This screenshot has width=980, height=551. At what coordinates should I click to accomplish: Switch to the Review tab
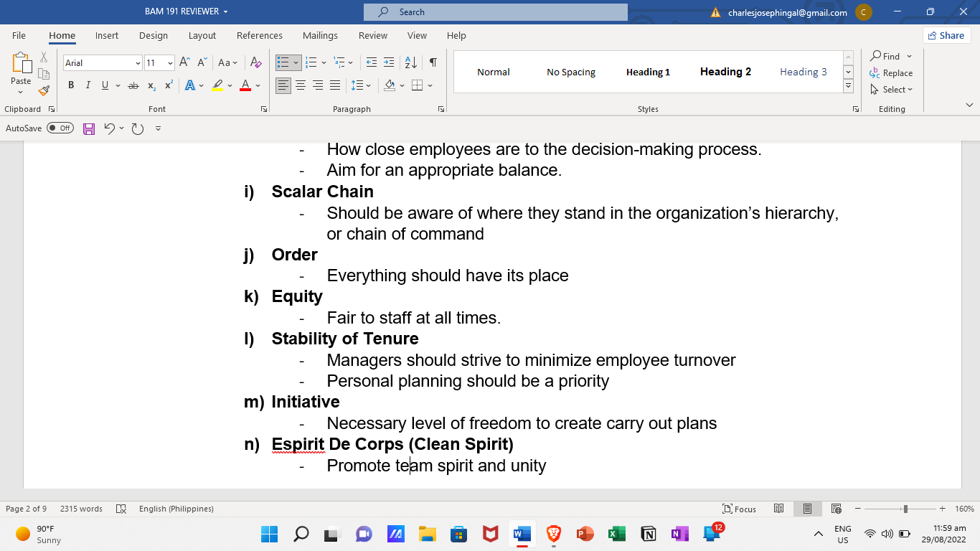(373, 35)
